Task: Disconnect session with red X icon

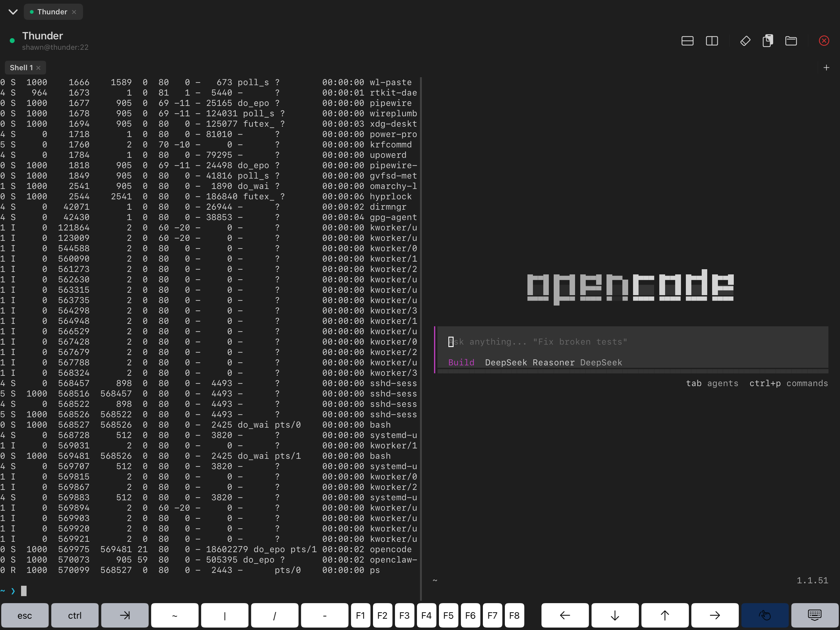Action: (824, 41)
